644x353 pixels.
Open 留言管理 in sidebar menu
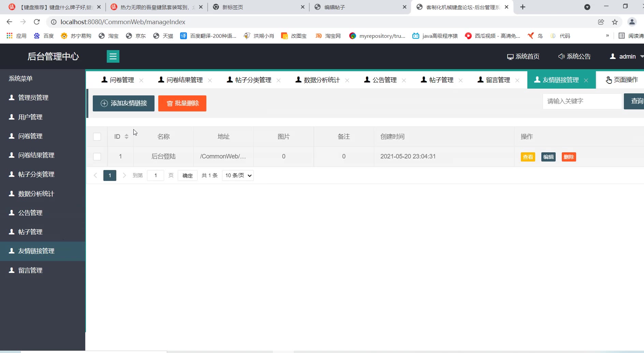[x=43, y=271]
